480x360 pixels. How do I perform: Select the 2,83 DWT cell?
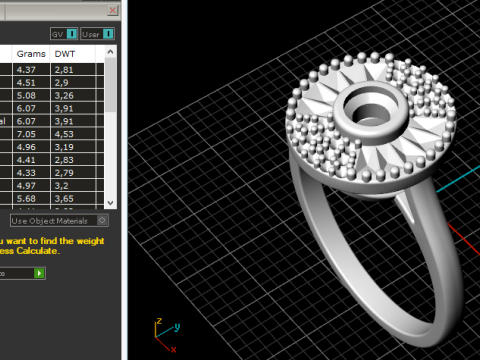click(x=73, y=160)
